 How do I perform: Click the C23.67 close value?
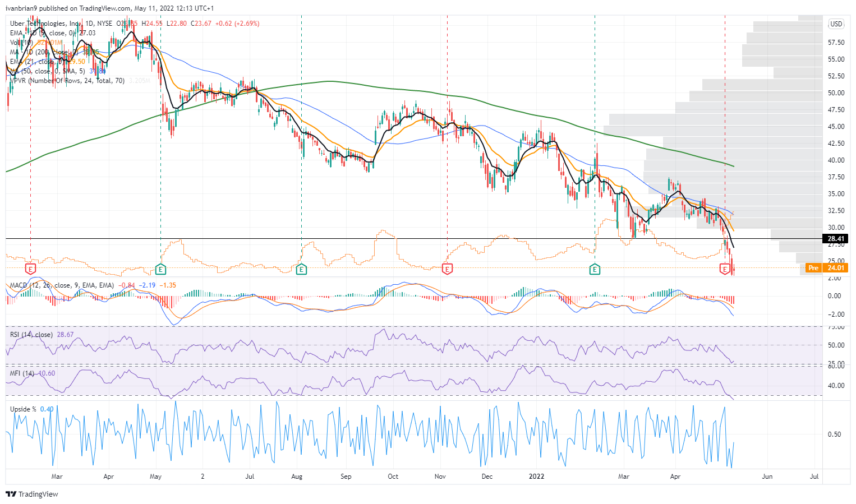pos(201,24)
